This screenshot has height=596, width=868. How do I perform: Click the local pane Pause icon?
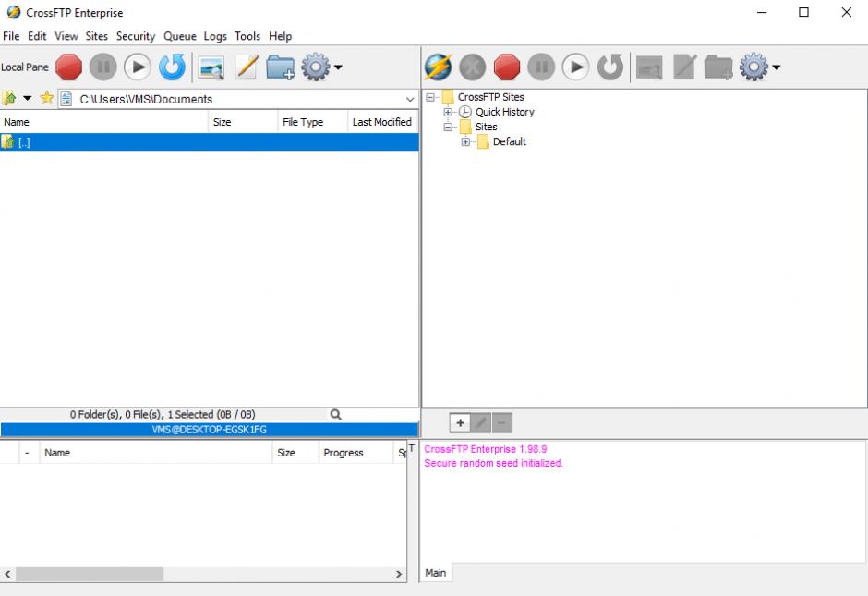pos(103,67)
